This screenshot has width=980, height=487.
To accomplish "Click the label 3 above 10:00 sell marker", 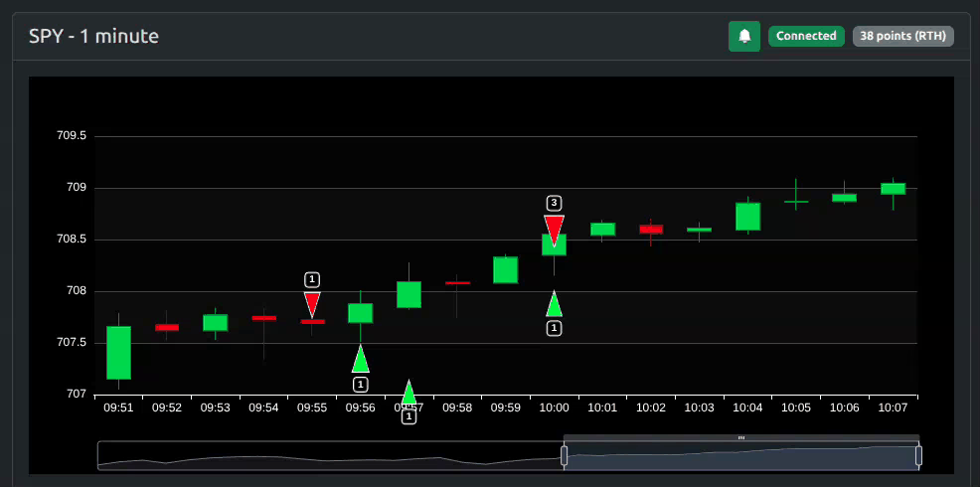I will click(554, 203).
